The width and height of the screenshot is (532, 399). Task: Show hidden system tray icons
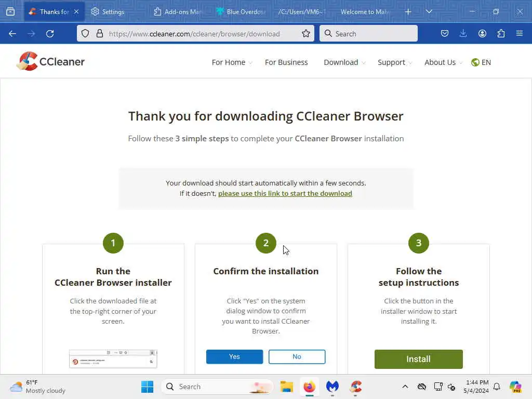click(405, 387)
